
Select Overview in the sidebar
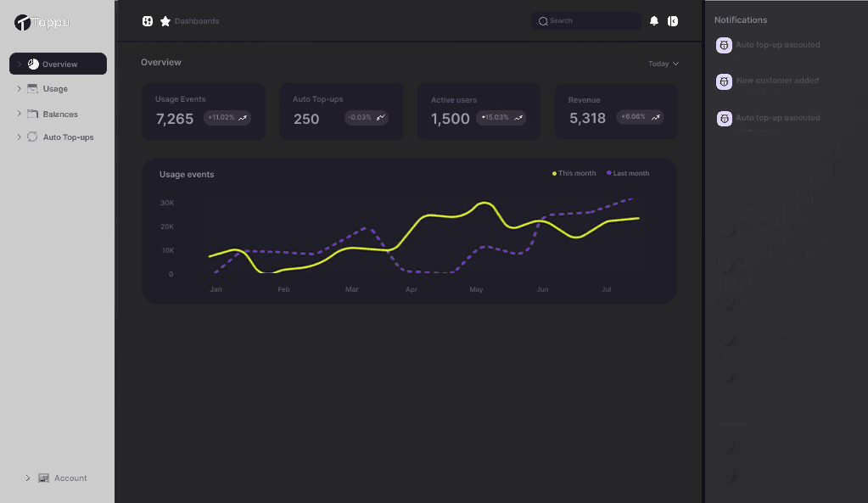click(x=59, y=64)
